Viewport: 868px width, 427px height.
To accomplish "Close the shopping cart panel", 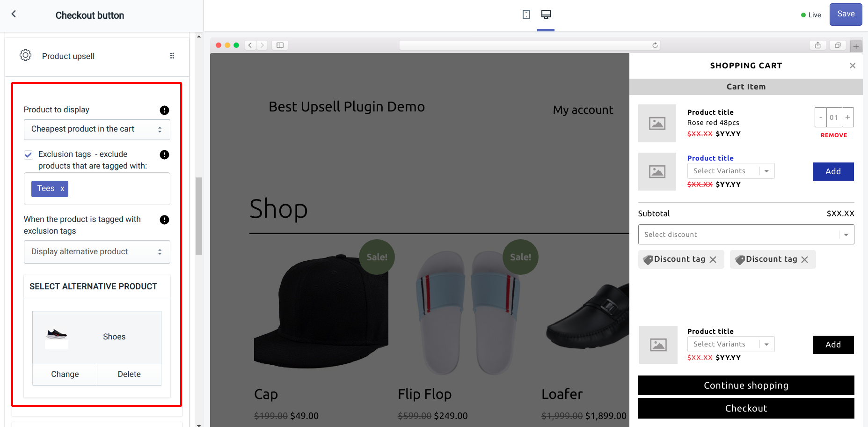I will pyautogui.click(x=852, y=66).
